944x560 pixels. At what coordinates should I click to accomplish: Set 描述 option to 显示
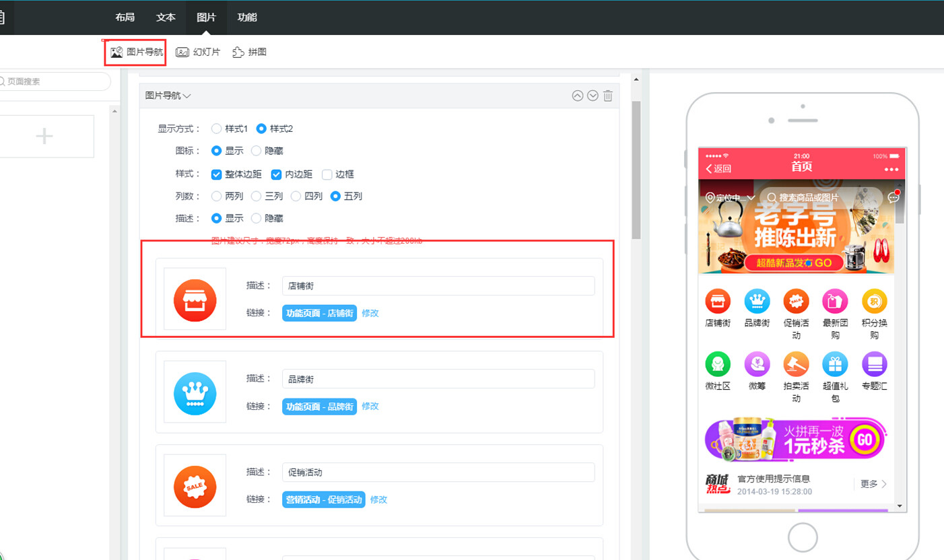coord(228,218)
